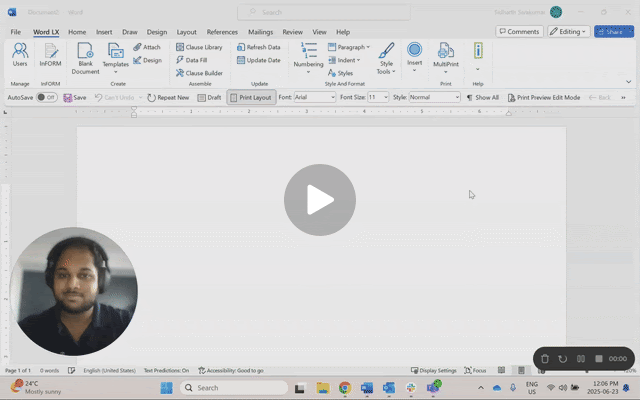The width and height of the screenshot is (640, 400).
Task: Open the Blank Document tool
Action: coord(85,57)
